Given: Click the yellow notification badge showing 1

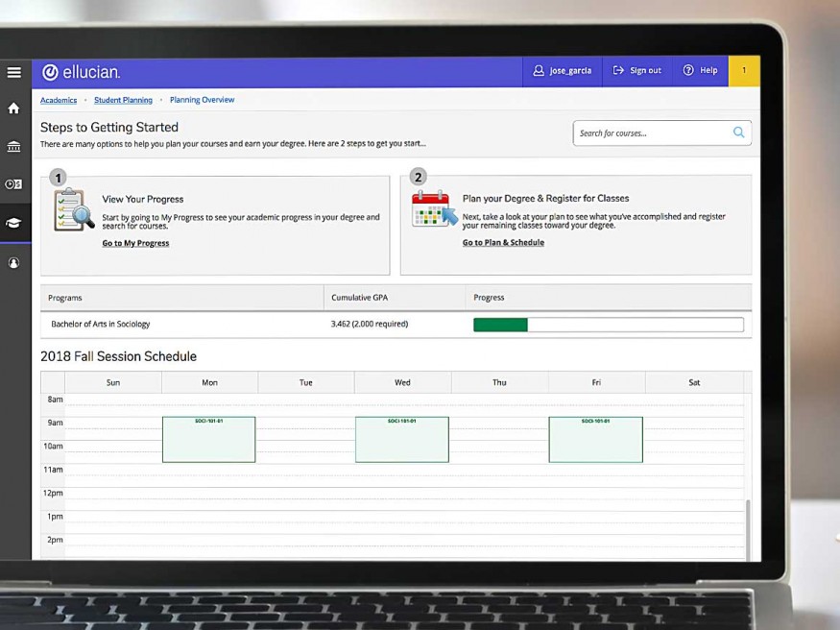Looking at the screenshot, I should (745, 70).
